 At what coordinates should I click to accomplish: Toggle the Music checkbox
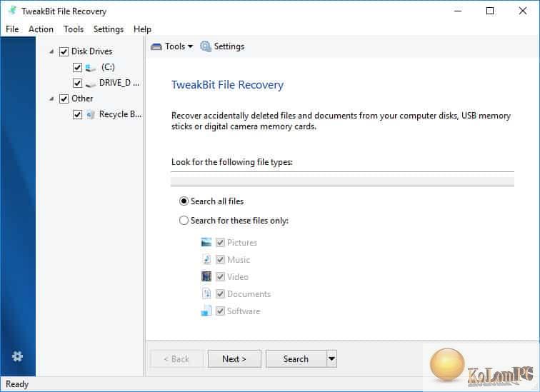tap(221, 259)
